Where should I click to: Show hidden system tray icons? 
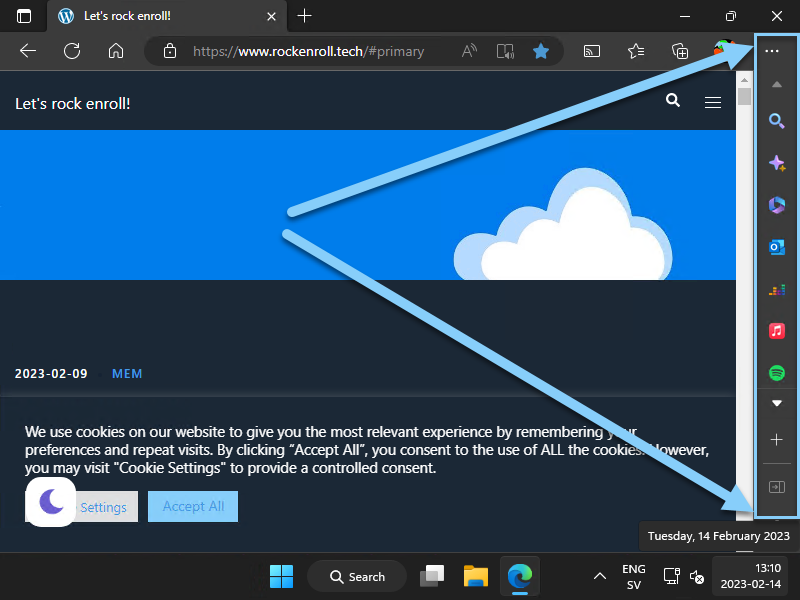coord(600,577)
